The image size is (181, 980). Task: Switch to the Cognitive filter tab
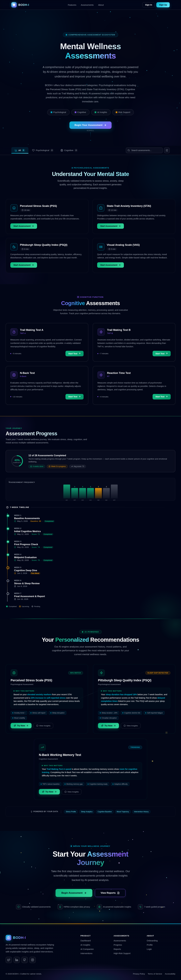pos(69,150)
